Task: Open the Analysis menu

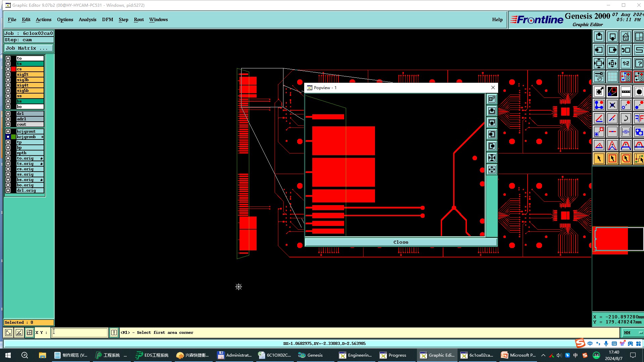Action: (x=87, y=19)
